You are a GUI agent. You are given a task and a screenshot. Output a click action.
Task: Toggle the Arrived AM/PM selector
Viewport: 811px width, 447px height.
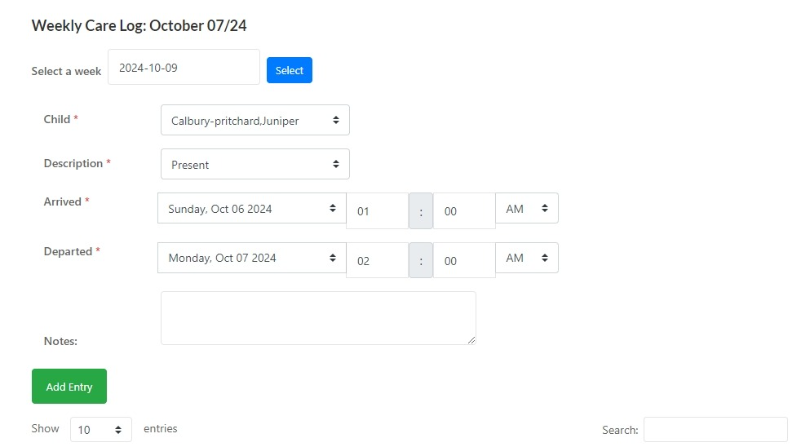(x=527, y=208)
